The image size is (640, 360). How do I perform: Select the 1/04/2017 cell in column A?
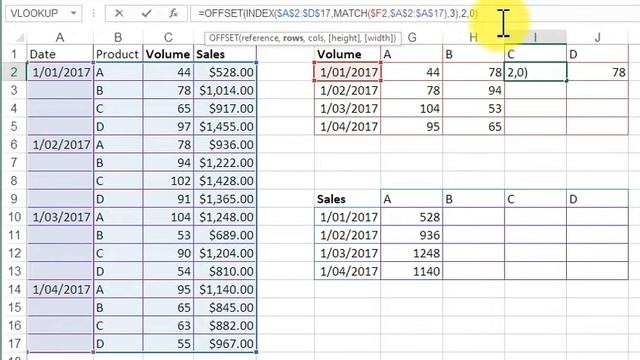point(60,289)
